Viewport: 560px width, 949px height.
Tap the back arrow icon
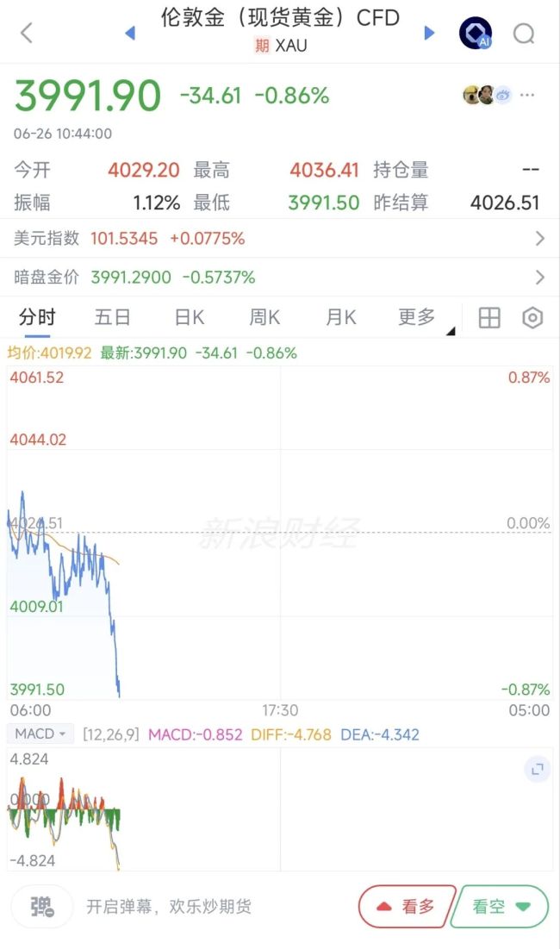point(26,33)
